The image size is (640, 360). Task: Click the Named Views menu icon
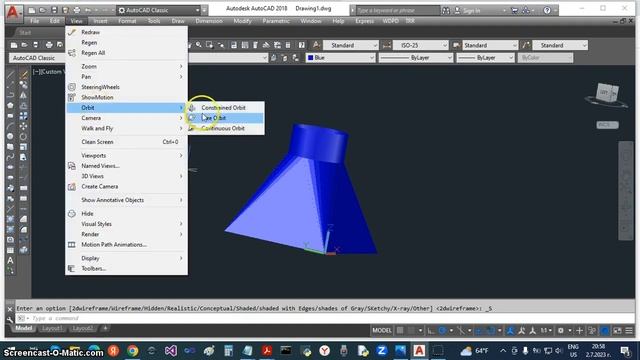[72, 166]
